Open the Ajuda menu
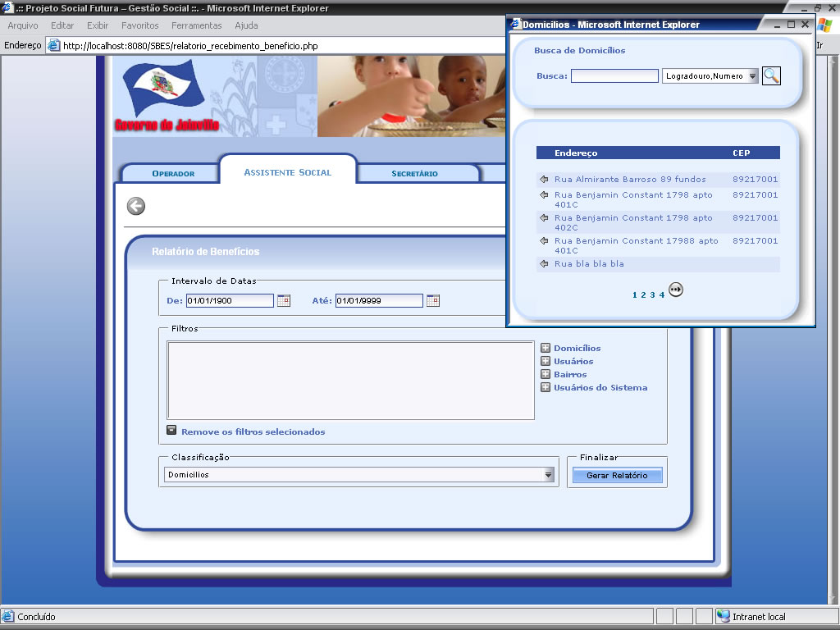840x630 pixels. pos(246,25)
